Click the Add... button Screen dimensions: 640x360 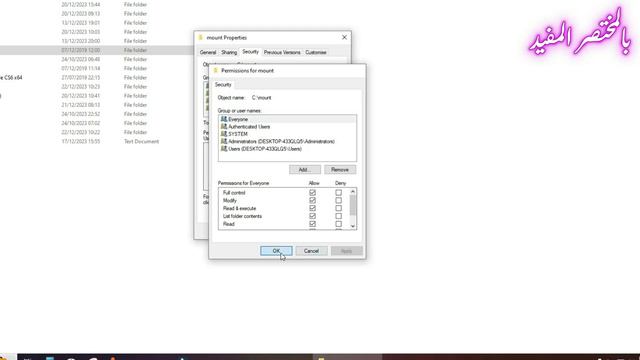[304, 169]
